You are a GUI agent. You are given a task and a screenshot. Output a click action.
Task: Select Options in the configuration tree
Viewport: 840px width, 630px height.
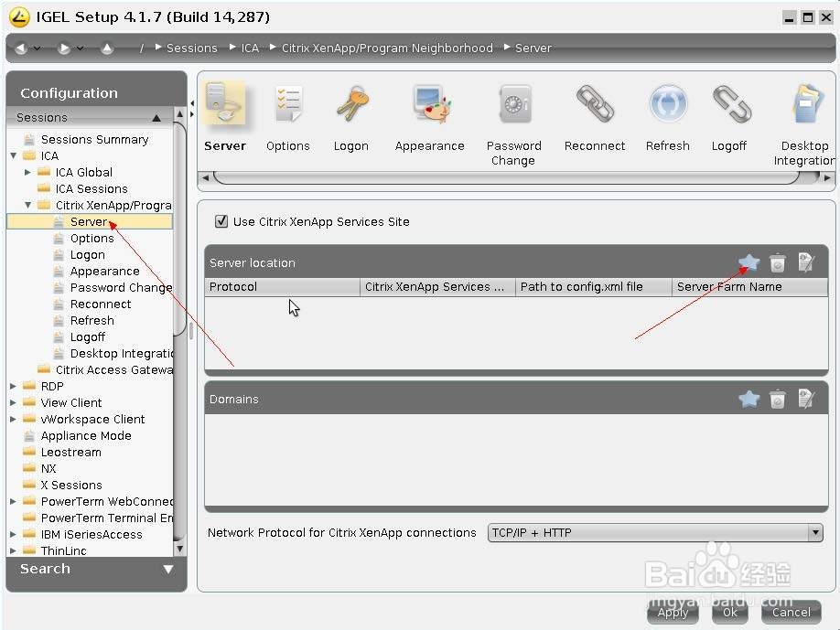92,238
